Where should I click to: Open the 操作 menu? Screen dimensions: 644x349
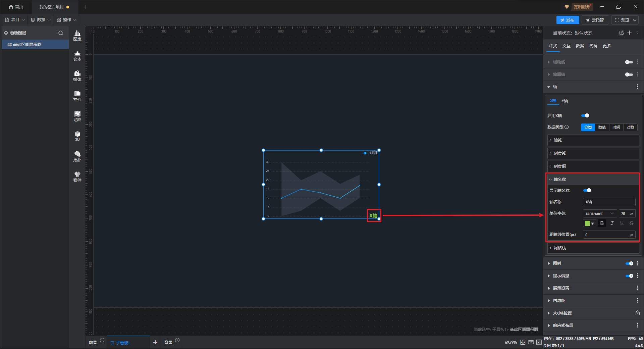coord(66,20)
